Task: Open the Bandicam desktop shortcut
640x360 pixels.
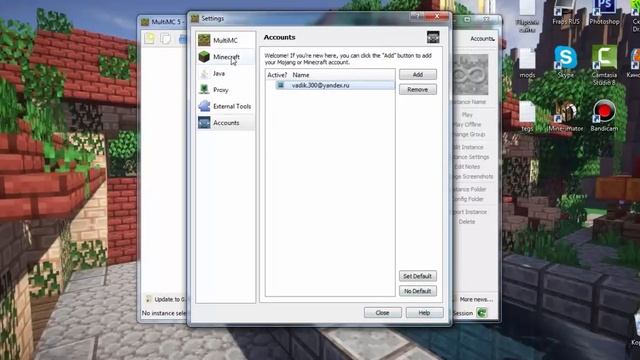Action: 604,116
